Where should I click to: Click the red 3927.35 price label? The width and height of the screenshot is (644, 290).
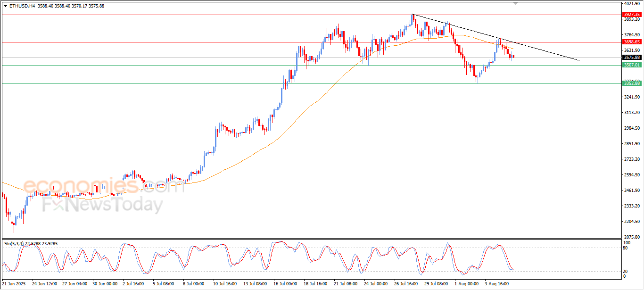pos(632,15)
